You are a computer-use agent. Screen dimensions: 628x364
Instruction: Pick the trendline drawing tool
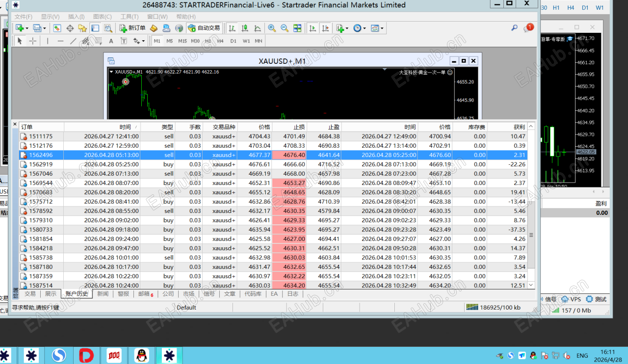coord(73,41)
